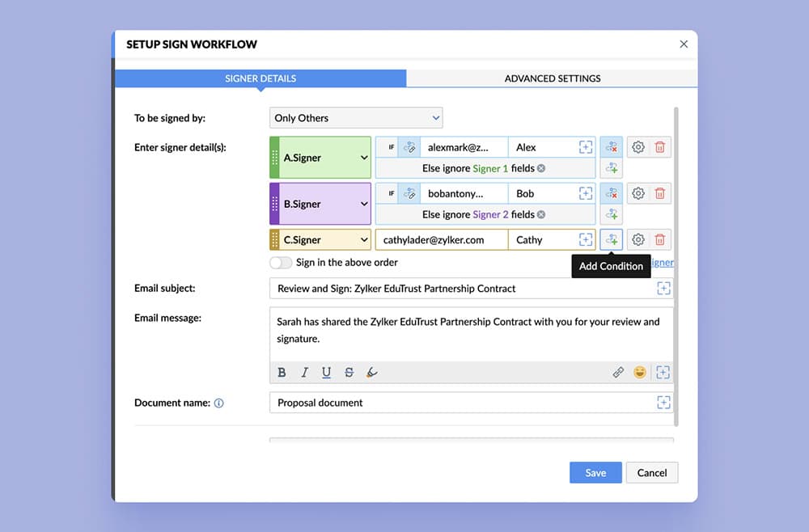Screen dimensions: 809x532
Task: Insert merge field in Cathy name box
Action: [x=586, y=239]
